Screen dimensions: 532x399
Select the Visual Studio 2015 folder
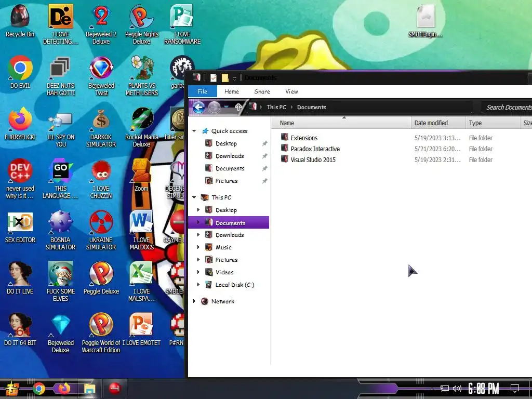(x=313, y=159)
